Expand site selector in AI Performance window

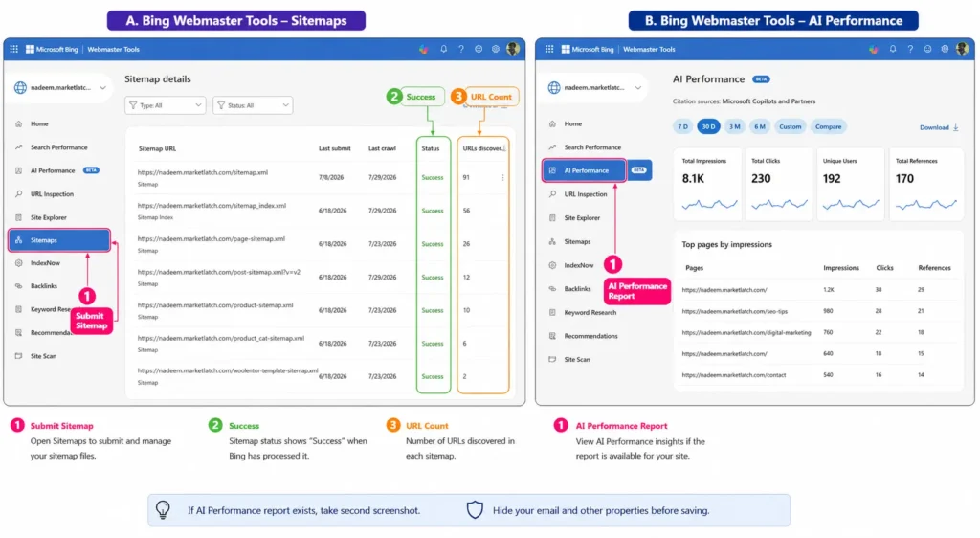(x=638, y=87)
